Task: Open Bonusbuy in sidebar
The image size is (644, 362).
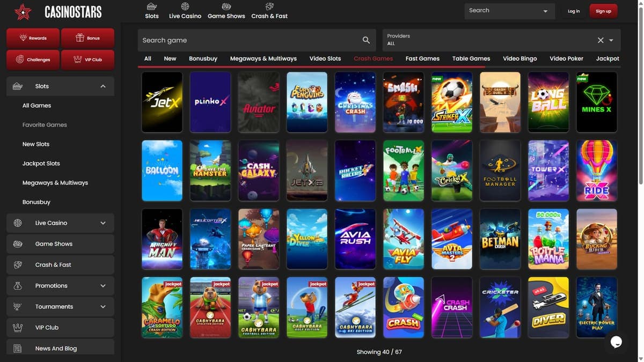Action: tap(36, 202)
